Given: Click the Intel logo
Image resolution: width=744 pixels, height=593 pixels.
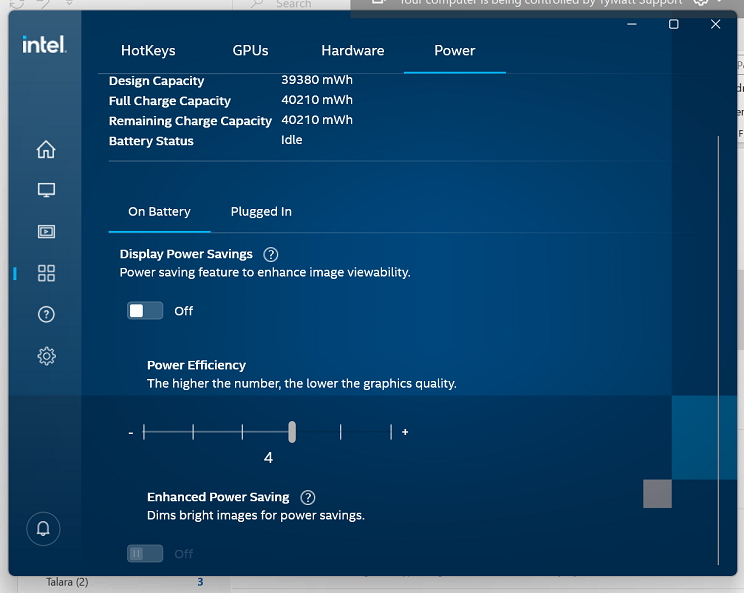Looking at the screenshot, I should pyautogui.click(x=44, y=44).
